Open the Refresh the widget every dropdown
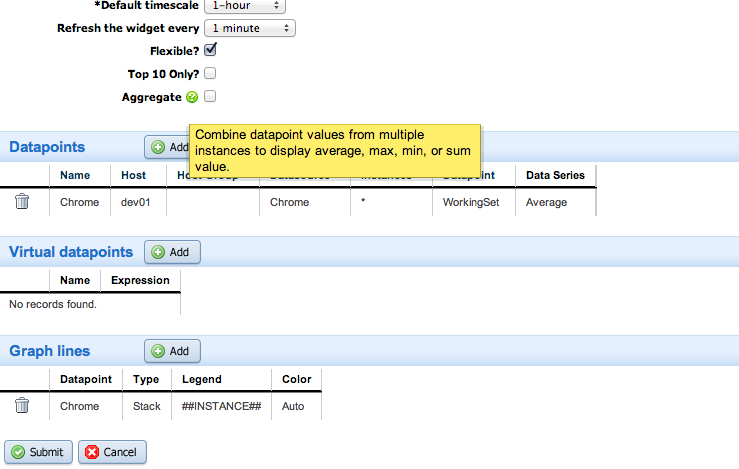739x469 pixels. tap(249, 28)
